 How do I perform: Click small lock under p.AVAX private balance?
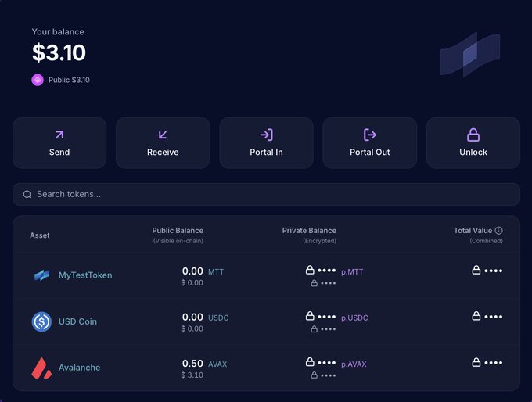point(315,375)
